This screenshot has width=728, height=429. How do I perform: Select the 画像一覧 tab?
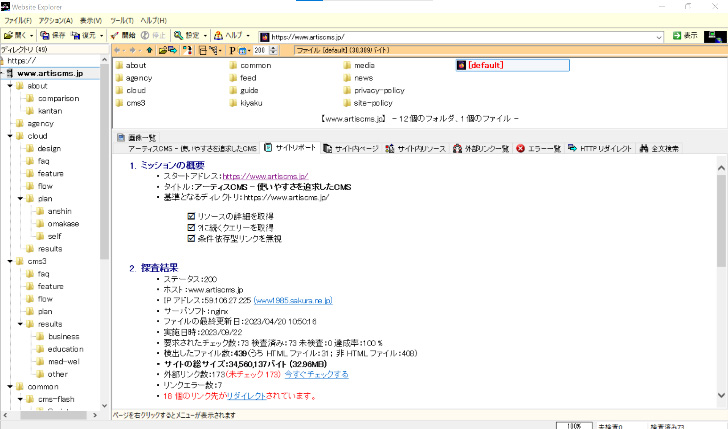[136, 137]
